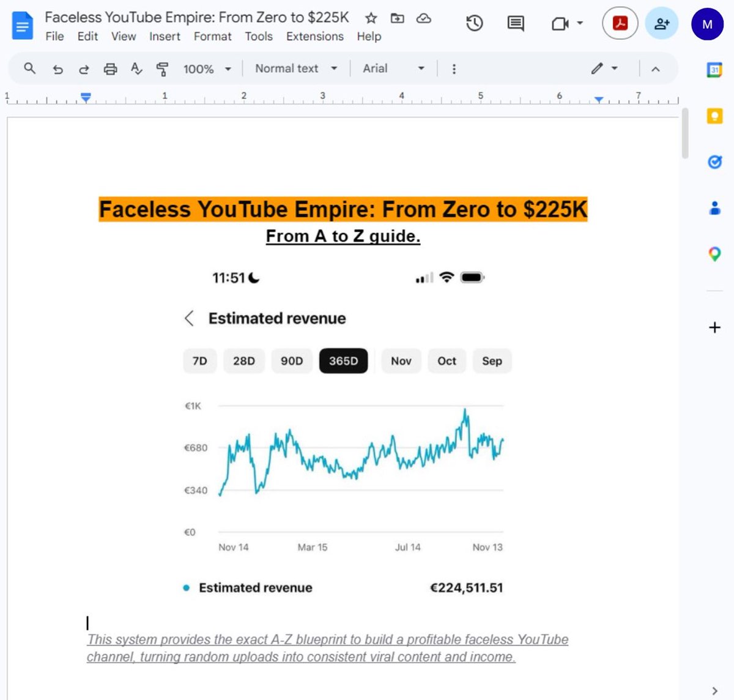Screen dimensions: 734x700
Task: Open Google Calendar side panel
Action: coord(714,70)
